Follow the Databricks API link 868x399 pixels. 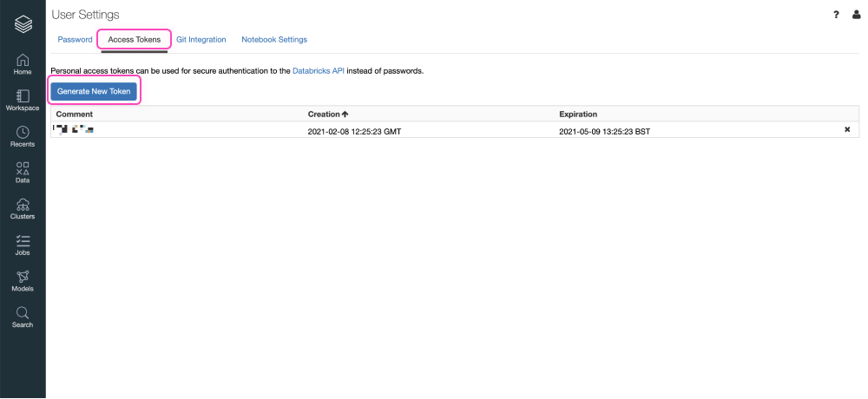(319, 70)
